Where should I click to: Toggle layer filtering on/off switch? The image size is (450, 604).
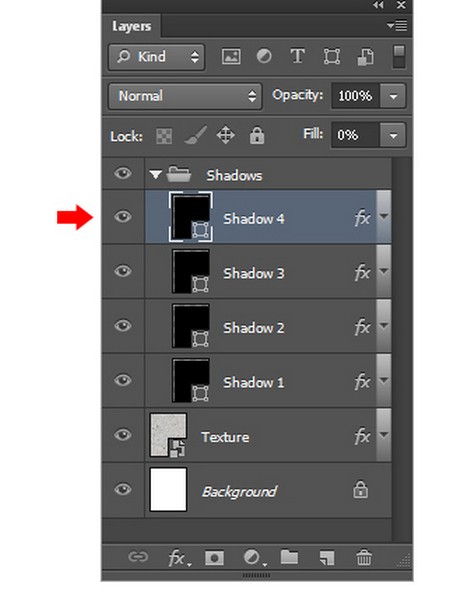(x=399, y=57)
